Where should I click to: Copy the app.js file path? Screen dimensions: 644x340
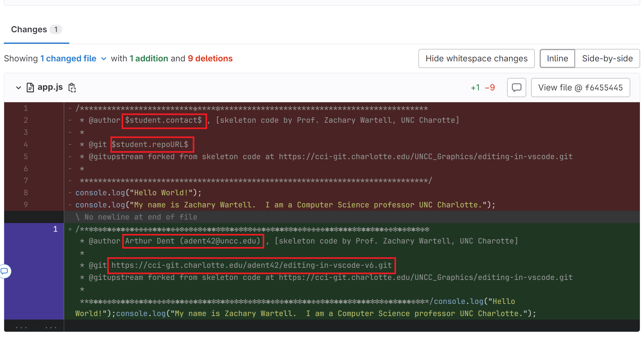72,88
